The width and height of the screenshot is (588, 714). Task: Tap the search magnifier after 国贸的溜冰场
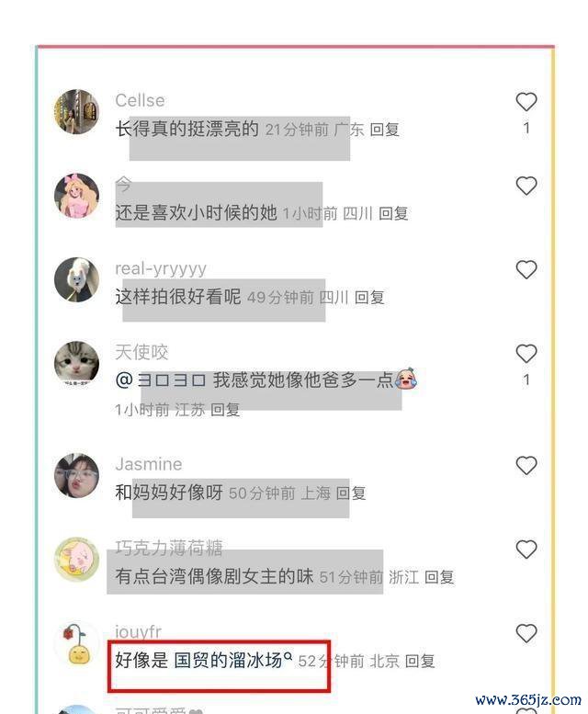coord(288,656)
